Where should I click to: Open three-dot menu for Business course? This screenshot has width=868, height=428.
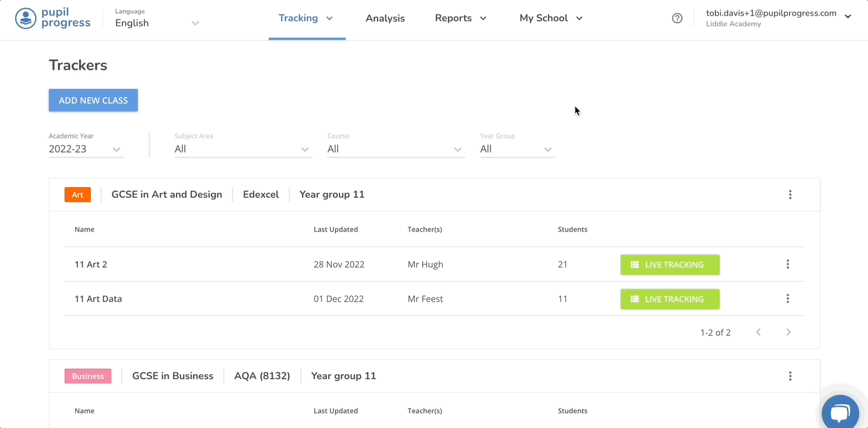point(790,376)
